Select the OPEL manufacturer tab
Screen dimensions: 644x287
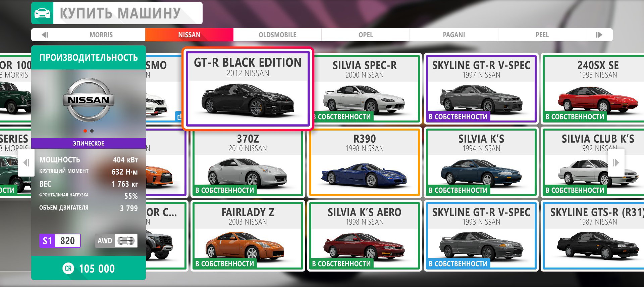(366, 35)
